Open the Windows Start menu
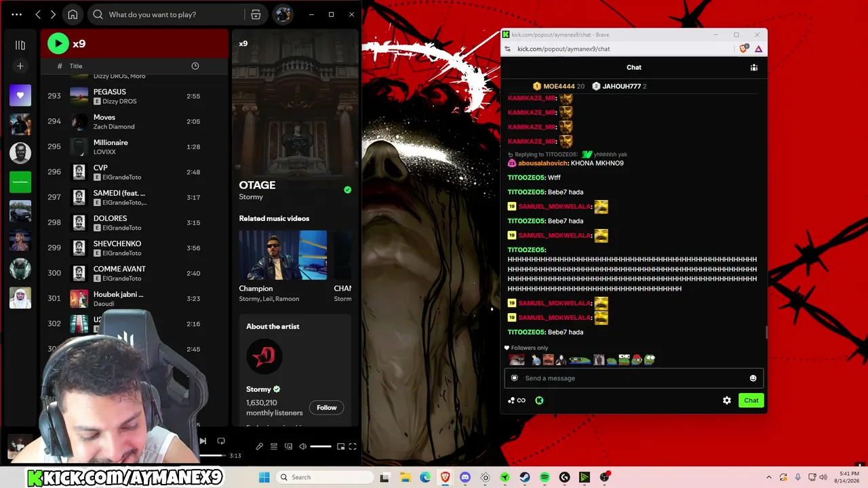 [264, 477]
